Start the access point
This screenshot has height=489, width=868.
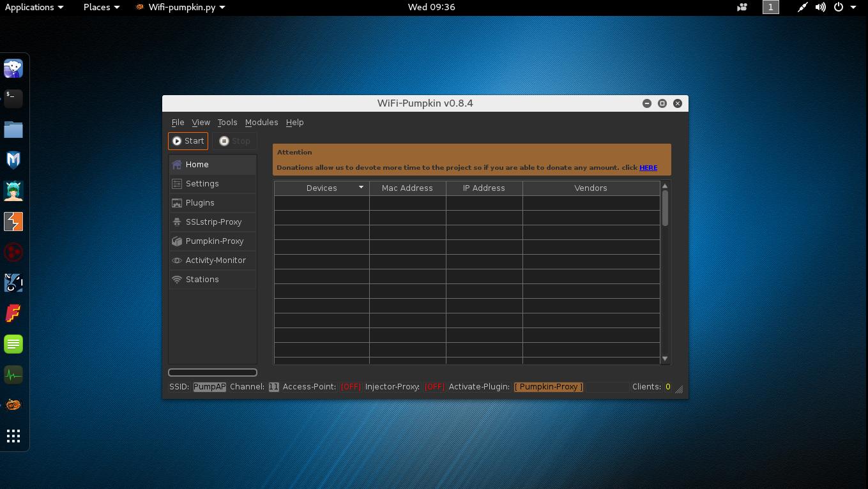[x=188, y=141]
